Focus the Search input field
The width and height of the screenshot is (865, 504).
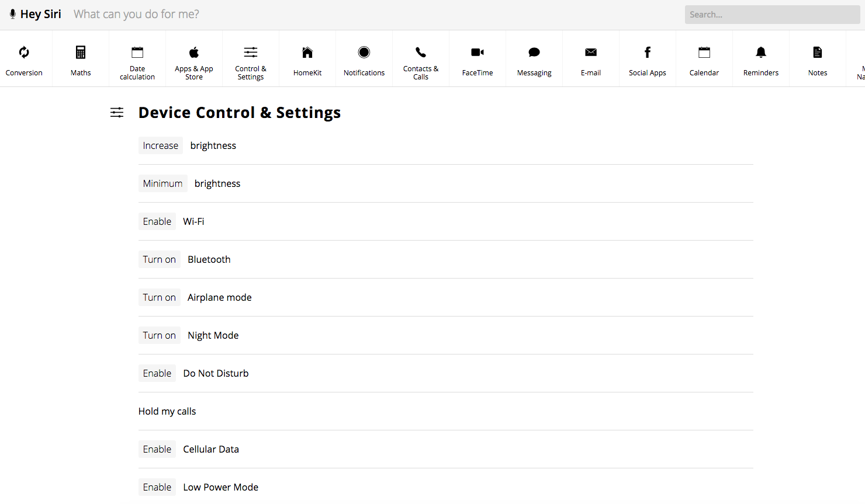tap(772, 15)
